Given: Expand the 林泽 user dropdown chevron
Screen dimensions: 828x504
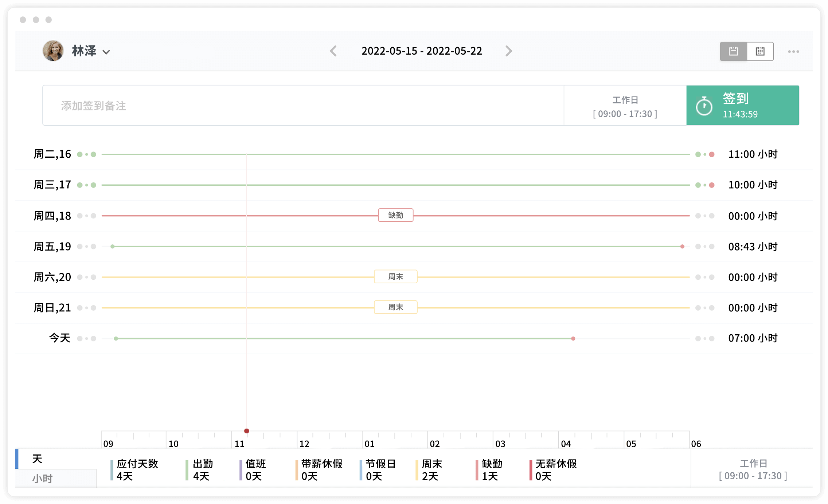Looking at the screenshot, I should click(106, 52).
